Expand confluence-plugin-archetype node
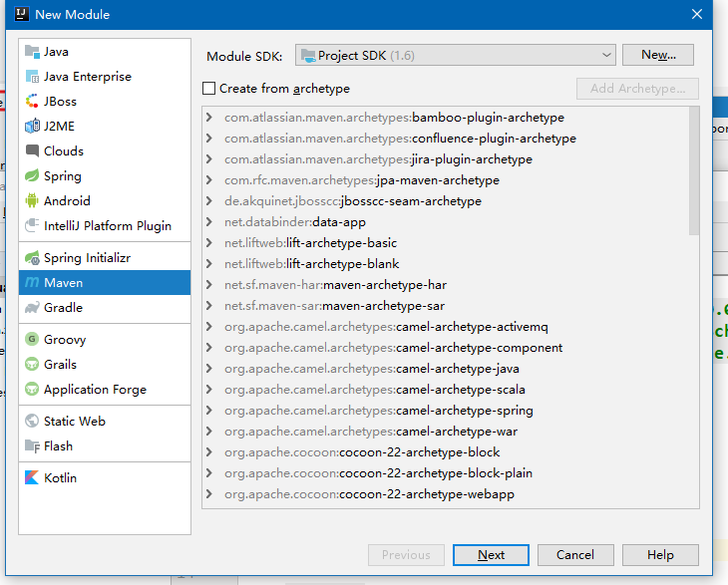The height and width of the screenshot is (585, 728). 209,139
